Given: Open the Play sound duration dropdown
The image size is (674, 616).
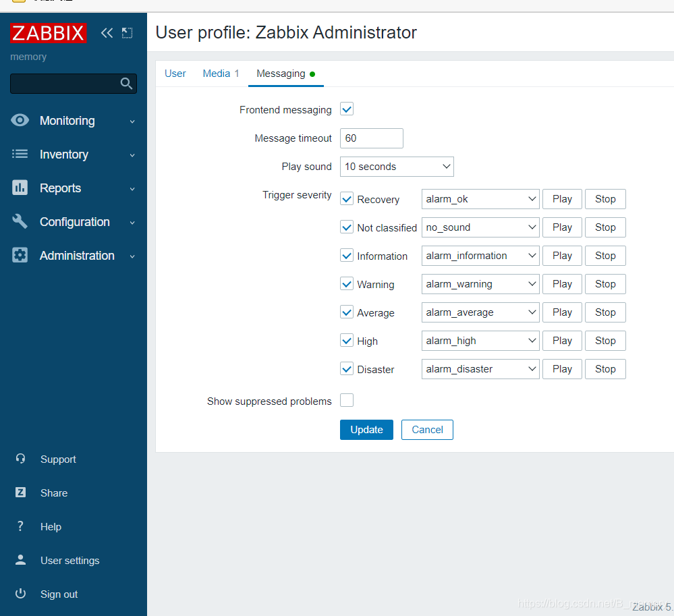Looking at the screenshot, I should tap(397, 167).
